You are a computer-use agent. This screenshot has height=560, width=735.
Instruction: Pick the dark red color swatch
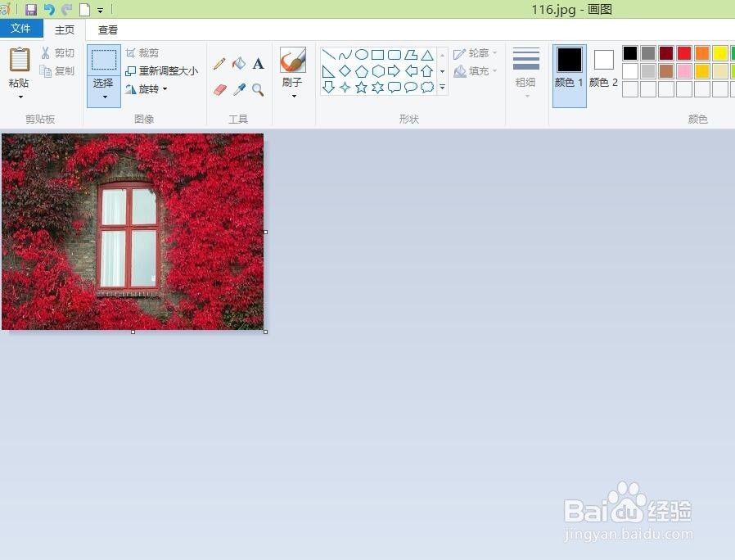tap(666, 53)
